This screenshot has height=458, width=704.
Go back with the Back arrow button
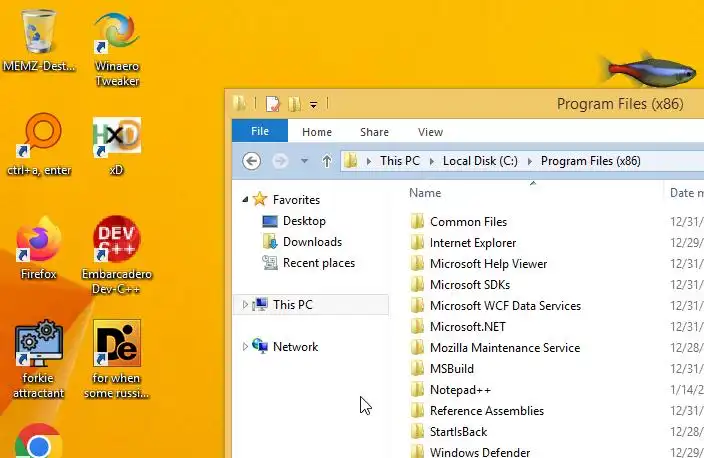pyautogui.click(x=251, y=161)
